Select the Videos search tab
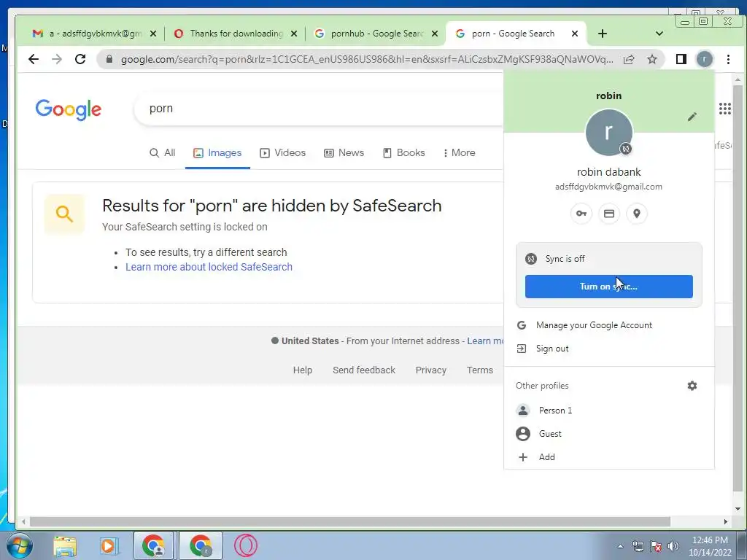Image resolution: width=747 pixels, height=560 pixels. pos(282,153)
